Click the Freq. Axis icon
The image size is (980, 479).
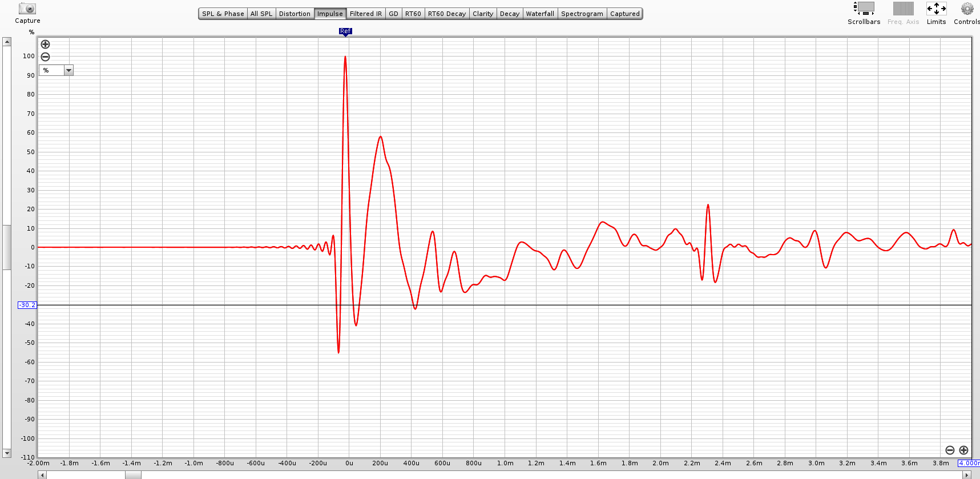(x=904, y=9)
